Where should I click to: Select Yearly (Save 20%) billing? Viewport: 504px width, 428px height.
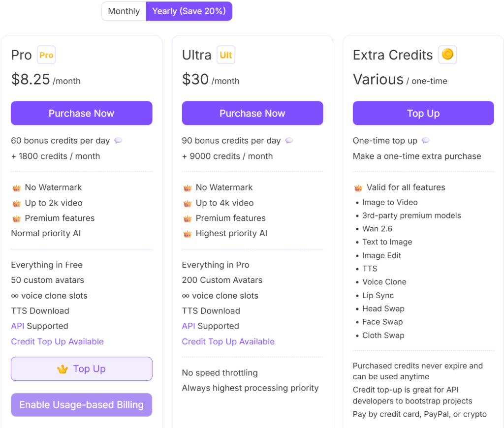[189, 11]
